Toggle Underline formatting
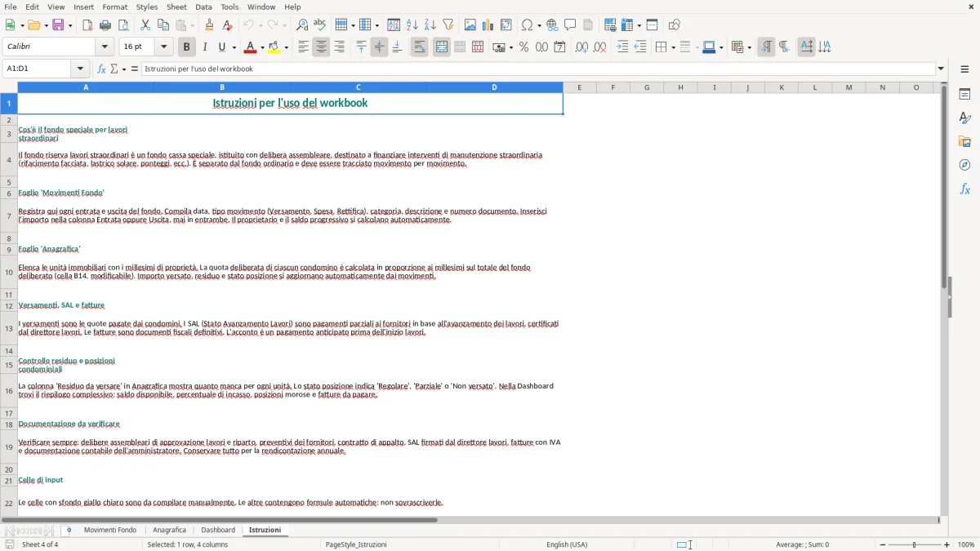 pos(222,47)
